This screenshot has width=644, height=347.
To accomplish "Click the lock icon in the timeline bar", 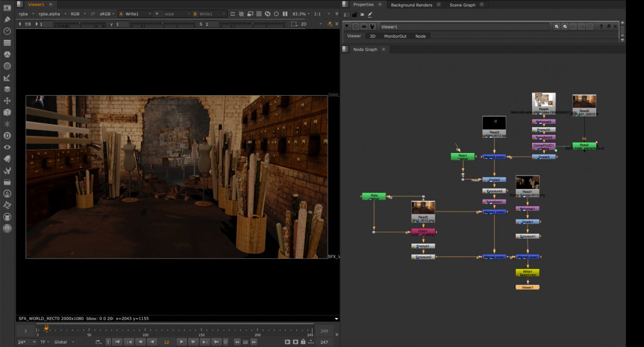I will (304, 341).
